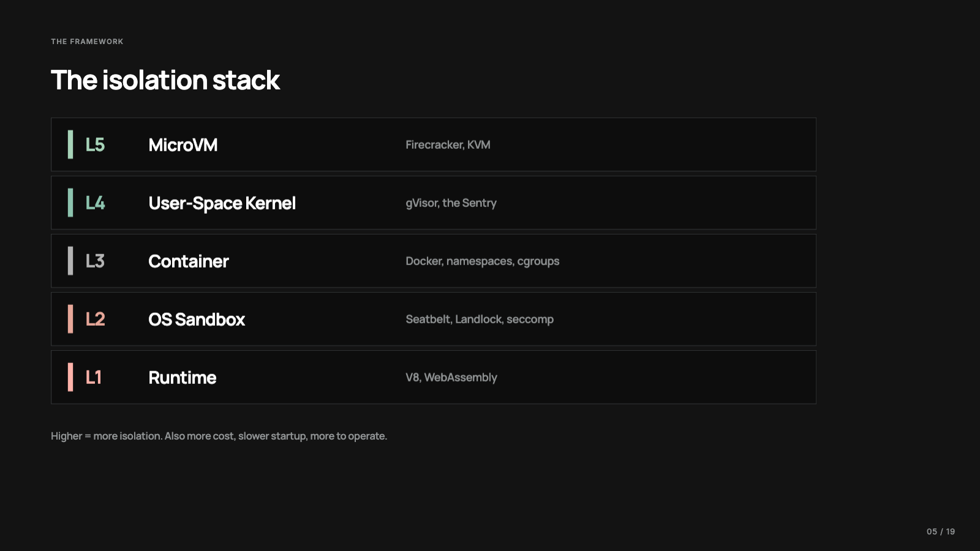
Task: Click THE FRAMEWORK section label
Action: [87, 42]
